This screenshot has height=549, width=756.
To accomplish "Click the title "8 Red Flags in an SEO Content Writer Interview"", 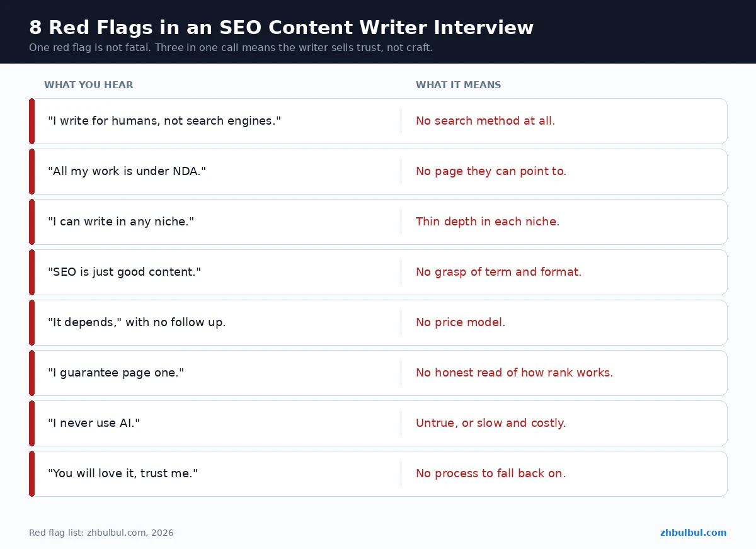I will tap(281, 28).
